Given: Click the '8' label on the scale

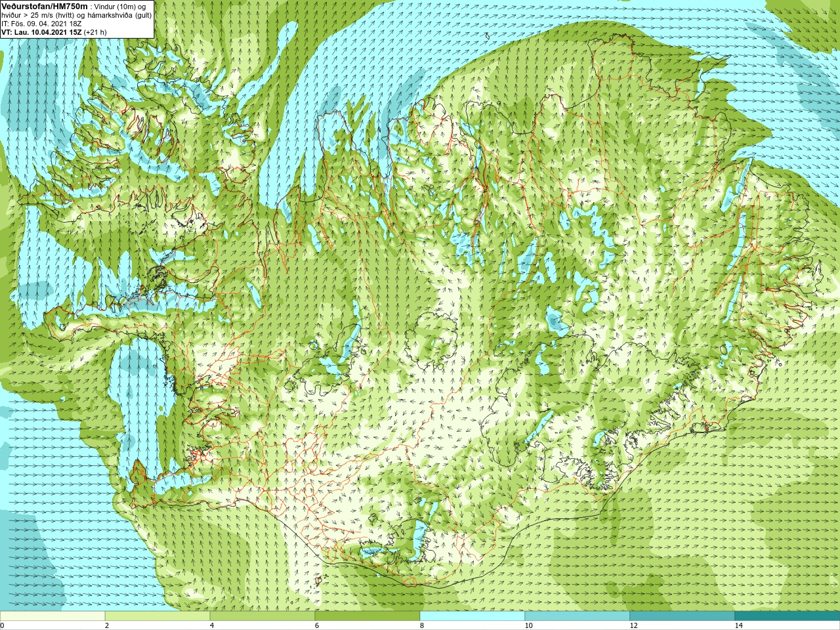Looking at the screenshot, I should (x=422, y=625).
